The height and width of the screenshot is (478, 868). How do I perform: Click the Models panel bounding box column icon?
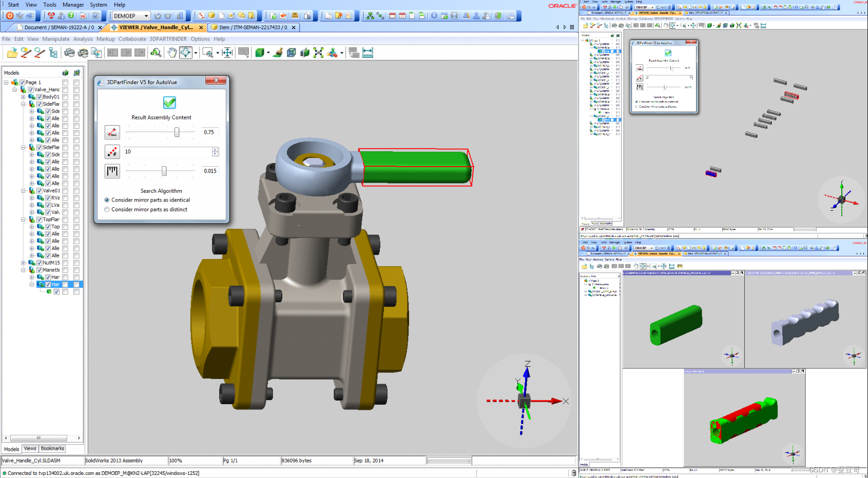76,73
